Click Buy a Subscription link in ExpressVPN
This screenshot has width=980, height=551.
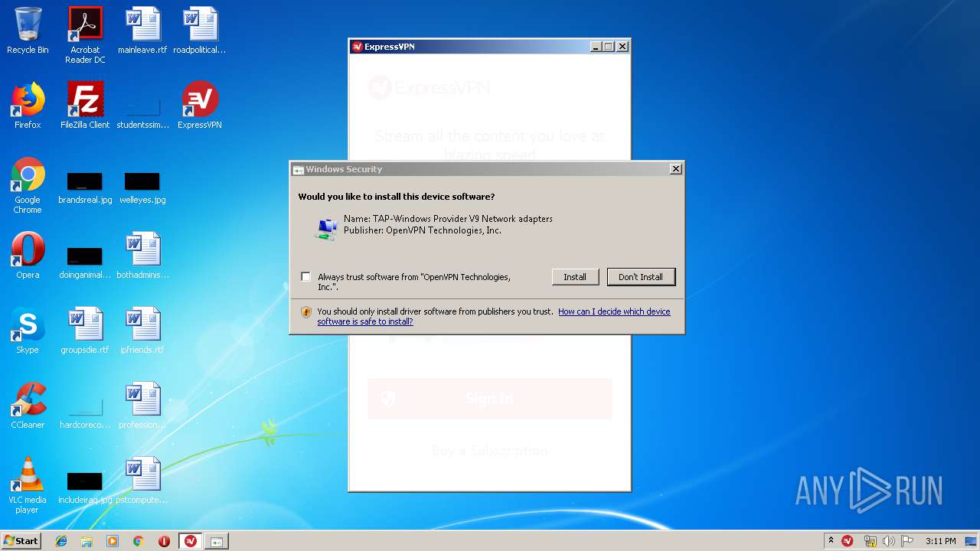click(490, 451)
